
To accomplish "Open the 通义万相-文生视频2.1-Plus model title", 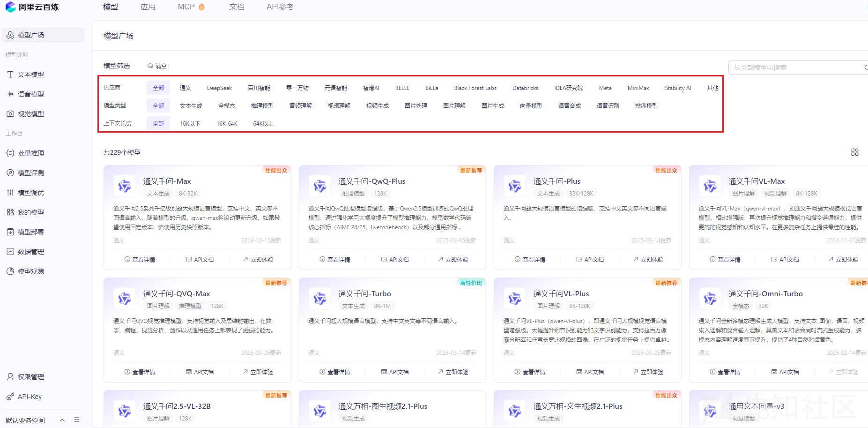I will (578, 406).
